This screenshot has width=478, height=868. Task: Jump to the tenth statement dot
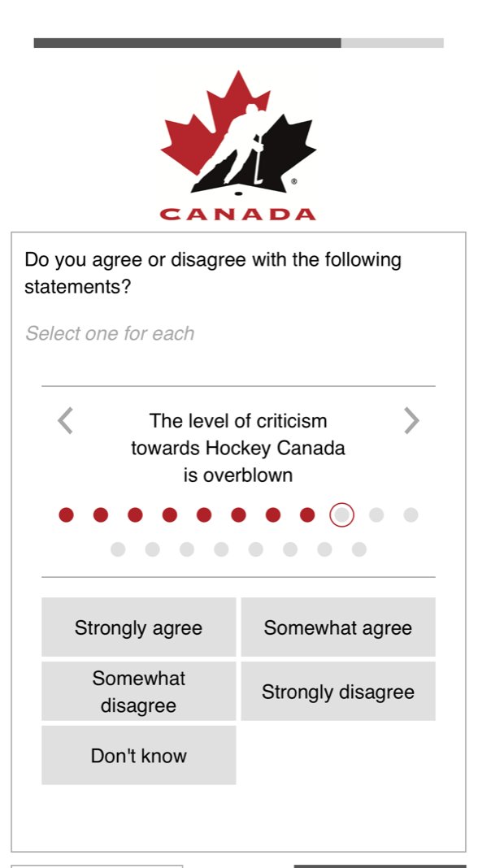coord(376,514)
